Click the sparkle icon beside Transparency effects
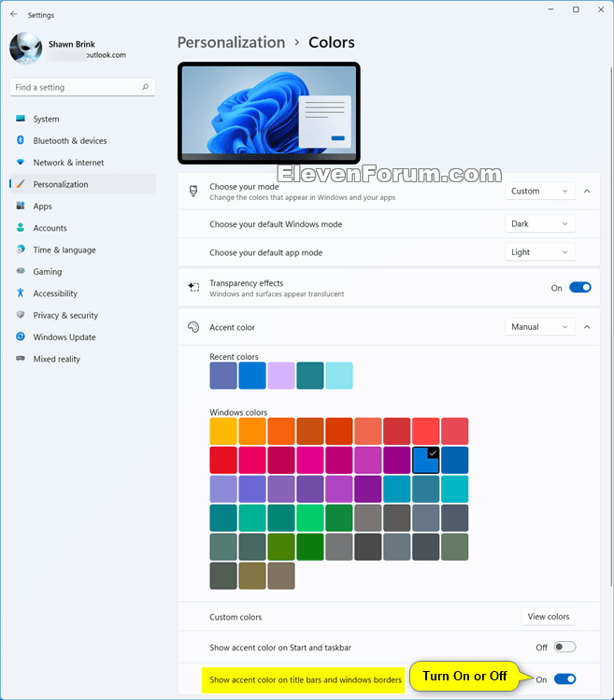The image size is (614, 700). (193, 287)
